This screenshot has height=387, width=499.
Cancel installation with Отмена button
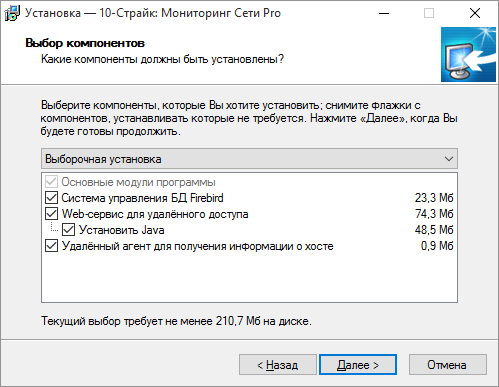[x=448, y=365]
